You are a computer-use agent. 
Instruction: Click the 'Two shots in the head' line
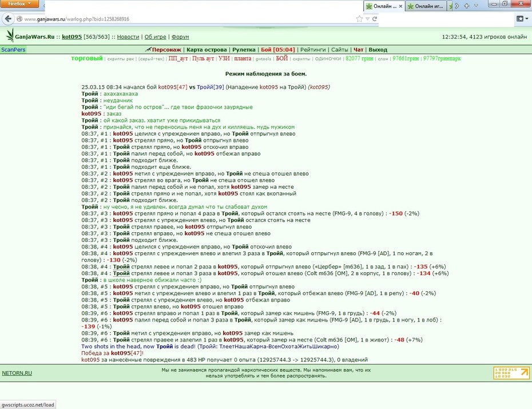[x=210, y=347]
